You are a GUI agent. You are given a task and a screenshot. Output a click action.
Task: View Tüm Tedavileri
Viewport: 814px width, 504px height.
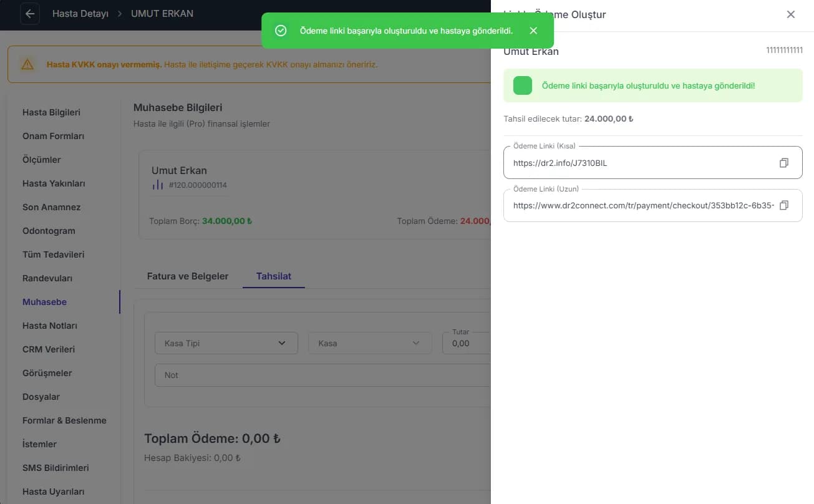(x=54, y=254)
